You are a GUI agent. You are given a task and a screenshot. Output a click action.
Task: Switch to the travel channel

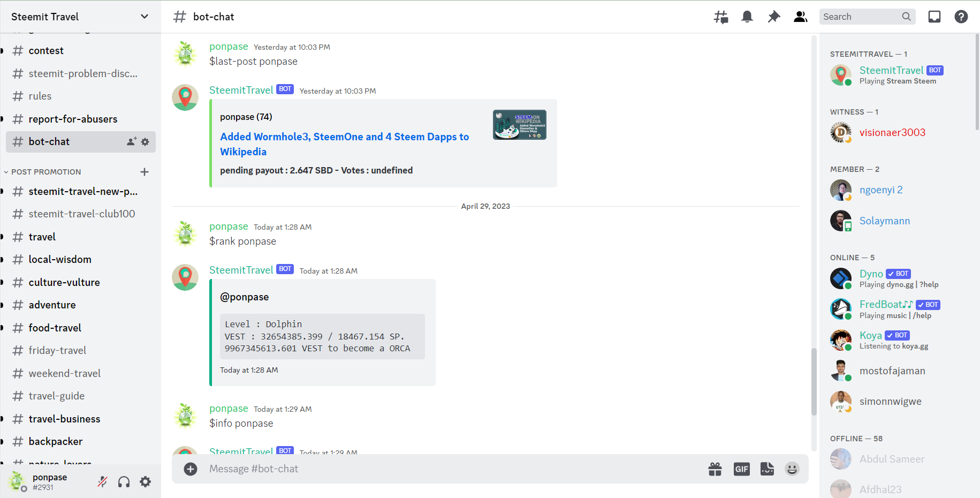click(x=42, y=236)
